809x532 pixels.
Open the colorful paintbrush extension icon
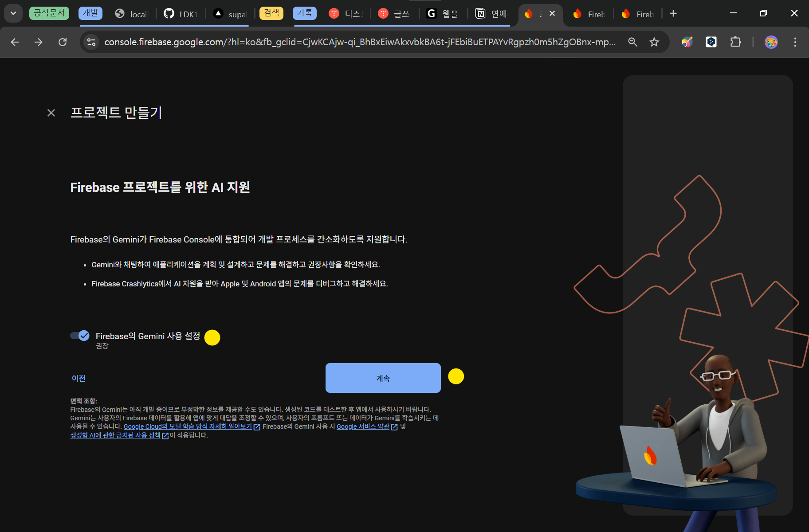click(687, 42)
